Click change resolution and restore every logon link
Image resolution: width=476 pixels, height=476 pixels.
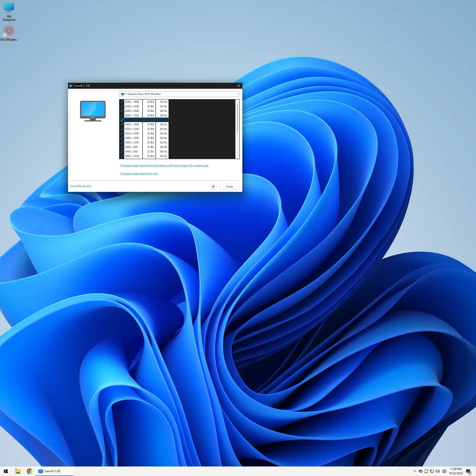coord(164,165)
